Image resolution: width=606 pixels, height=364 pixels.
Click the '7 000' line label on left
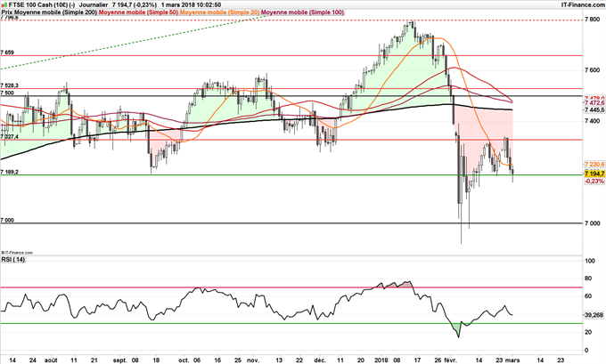(x=7, y=220)
